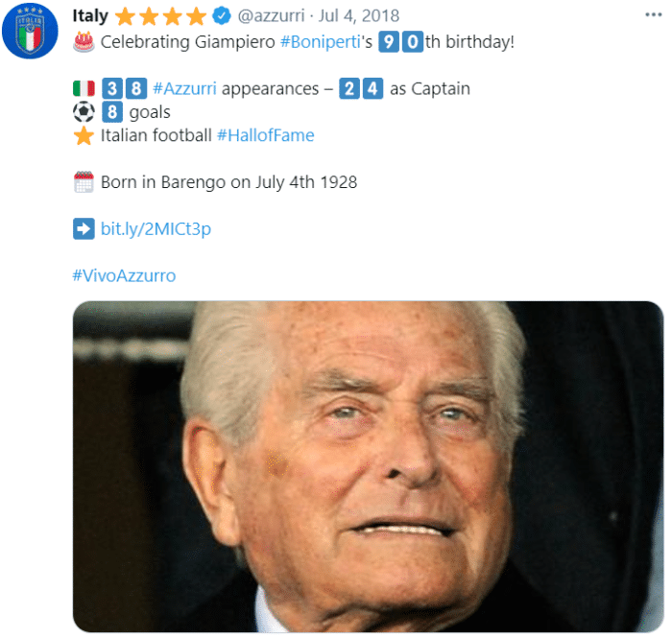This screenshot has width=672, height=638.
Task: Click the calendar emoji beside birth date
Action: pos(84,181)
